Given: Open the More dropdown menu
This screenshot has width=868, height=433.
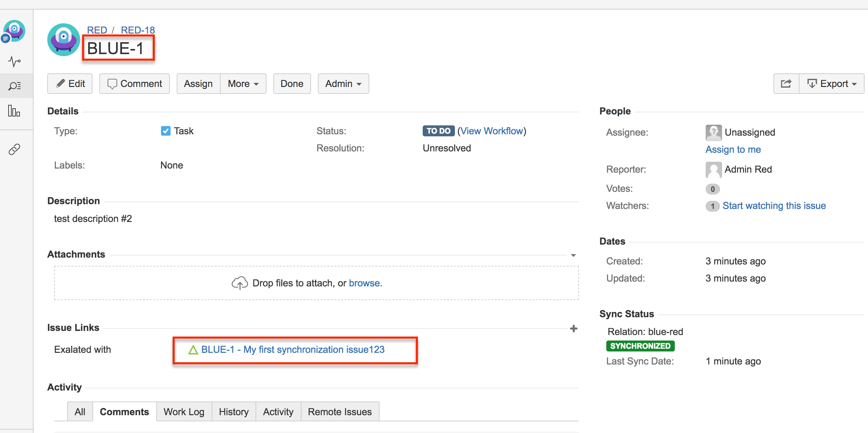Looking at the screenshot, I should [243, 84].
